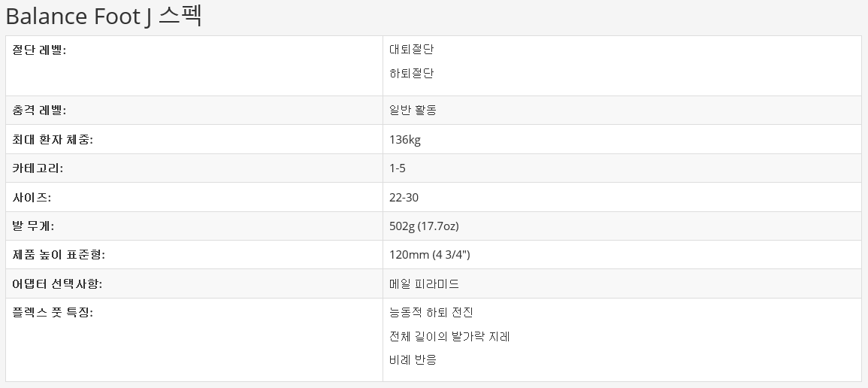Click the "충격 레벨" row label

40,111
